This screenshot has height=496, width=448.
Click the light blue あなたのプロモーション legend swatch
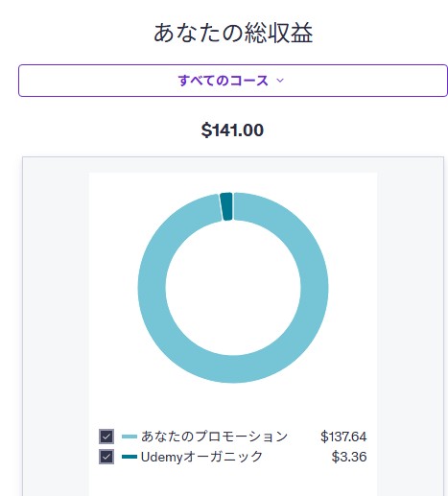pos(130,437)
